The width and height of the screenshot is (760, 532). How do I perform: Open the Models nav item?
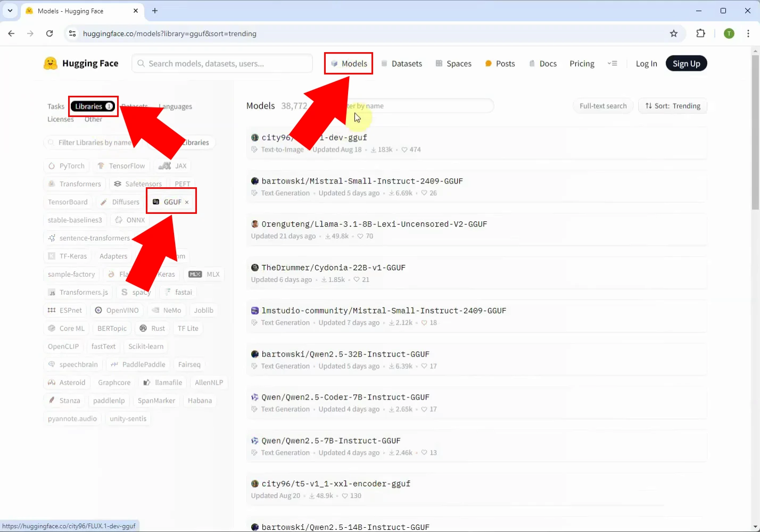349,63
